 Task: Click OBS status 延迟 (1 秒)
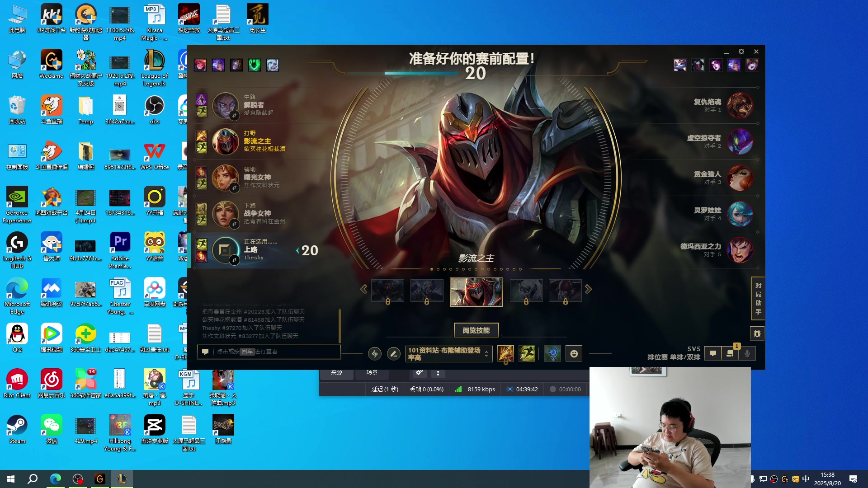(385, 389)
